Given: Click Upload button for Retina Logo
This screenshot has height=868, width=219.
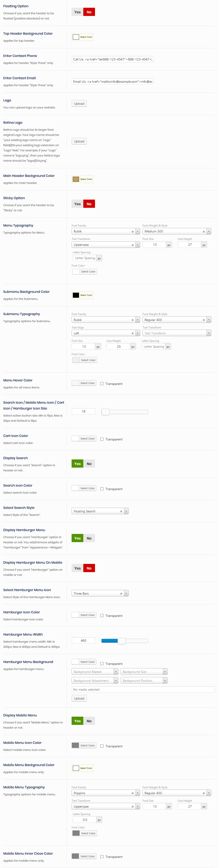Looking at the screenshot, I should tap(79, 142).
